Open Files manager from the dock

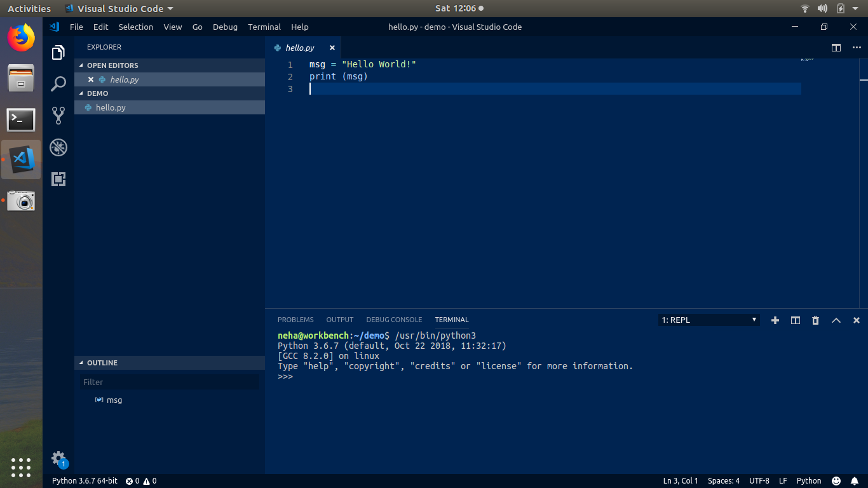coord(21,79)
